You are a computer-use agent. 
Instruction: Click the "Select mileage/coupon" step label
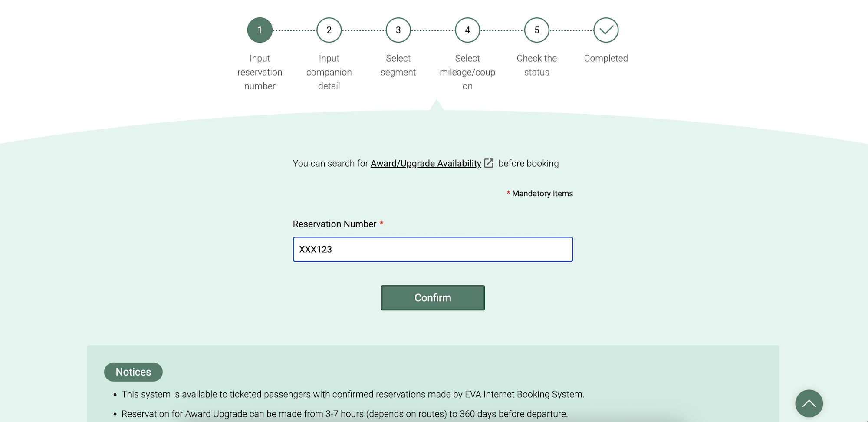467,72
